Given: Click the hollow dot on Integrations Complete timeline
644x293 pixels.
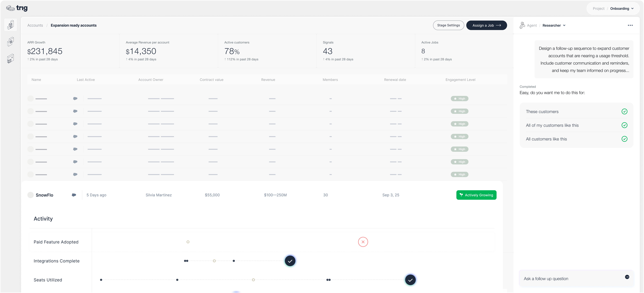Looking at the screenshot, I should tap(214, 261).
